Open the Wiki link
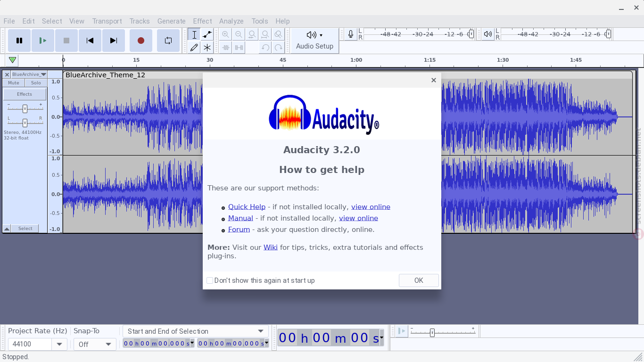The width and height of the screenshot is (644, 362). [271, 247]
